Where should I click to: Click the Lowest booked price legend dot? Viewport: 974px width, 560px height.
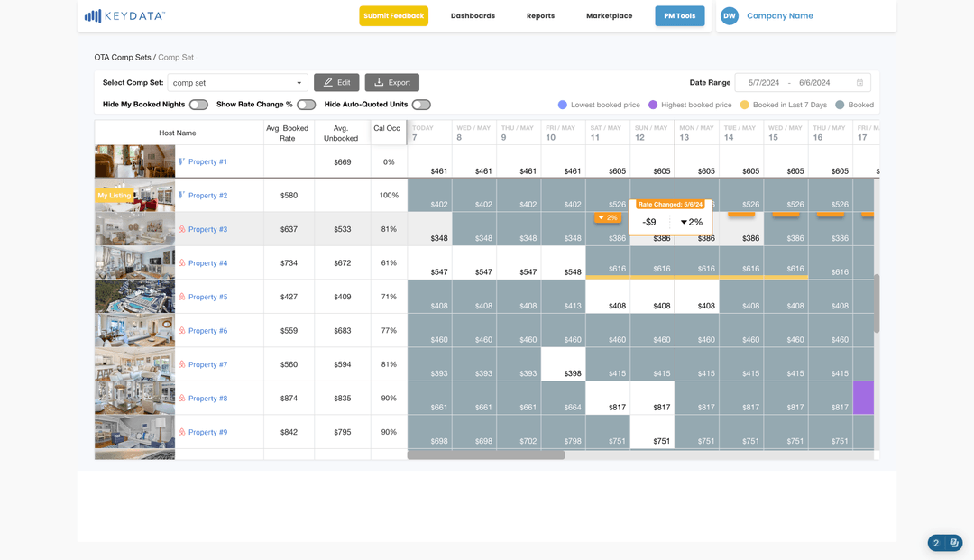pyautogui.click(x=562, y=105)
